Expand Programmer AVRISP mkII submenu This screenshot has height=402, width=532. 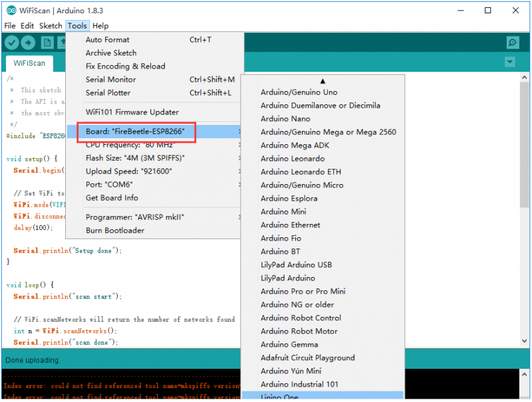pyautogui.click(x=155, y=217)
